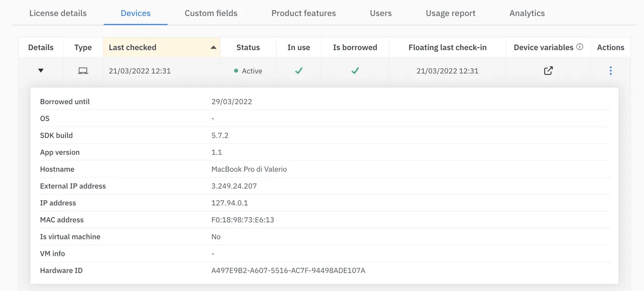Sort the table by the Status column
The width and height of the screenshot is (644, 291).
point(248,47)
